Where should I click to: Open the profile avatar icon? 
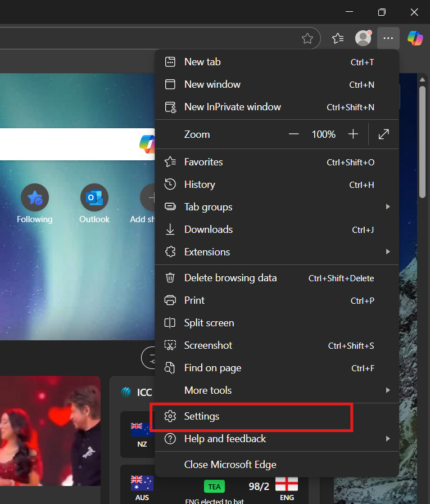point(363,38)
